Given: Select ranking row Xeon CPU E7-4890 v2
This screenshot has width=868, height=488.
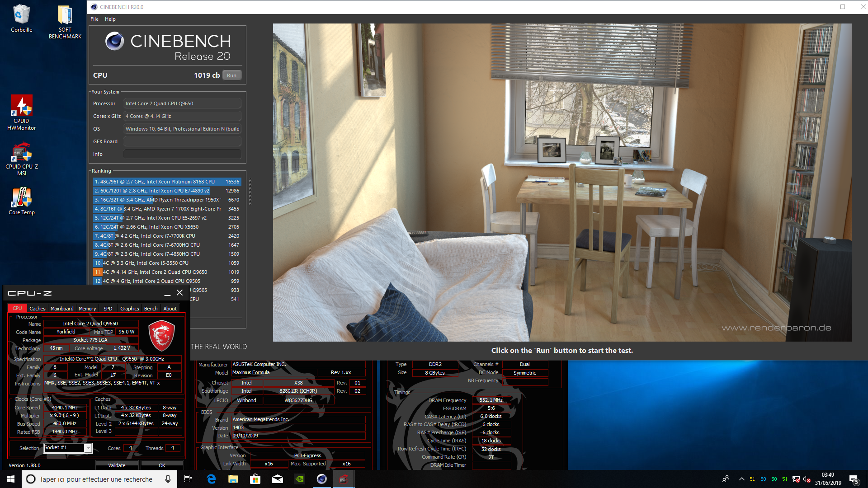Looking at the screenshot, I should click(167, 191).
